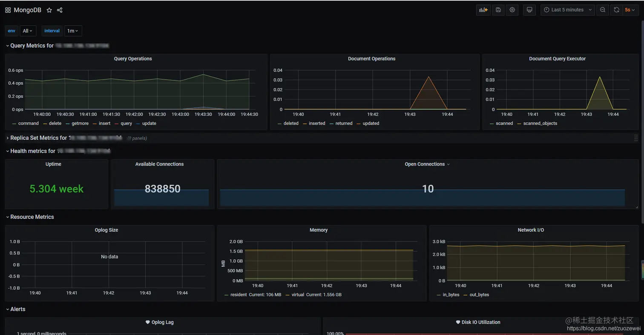644x335 pixels.
Task: Toggle the command series in legend
Action: point(28,123)
